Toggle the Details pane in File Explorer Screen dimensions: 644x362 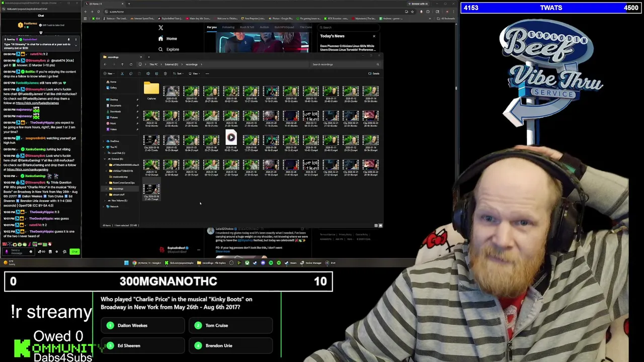(x=374, y=73)
